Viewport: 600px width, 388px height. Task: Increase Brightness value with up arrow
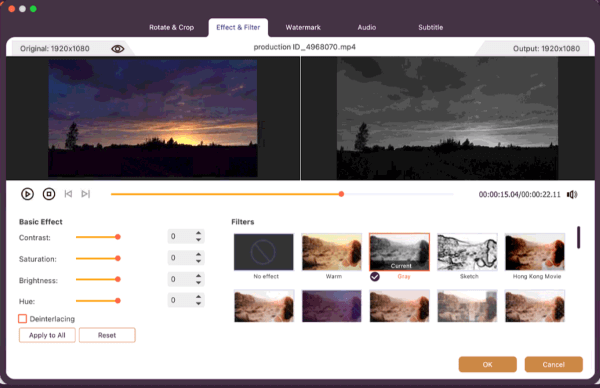tap(198, 276)
